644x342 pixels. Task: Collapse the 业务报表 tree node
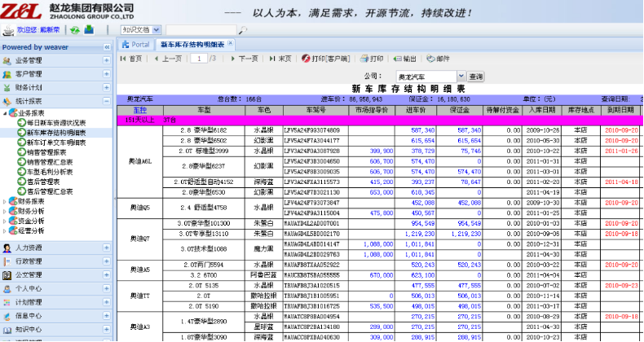(5, 113)
